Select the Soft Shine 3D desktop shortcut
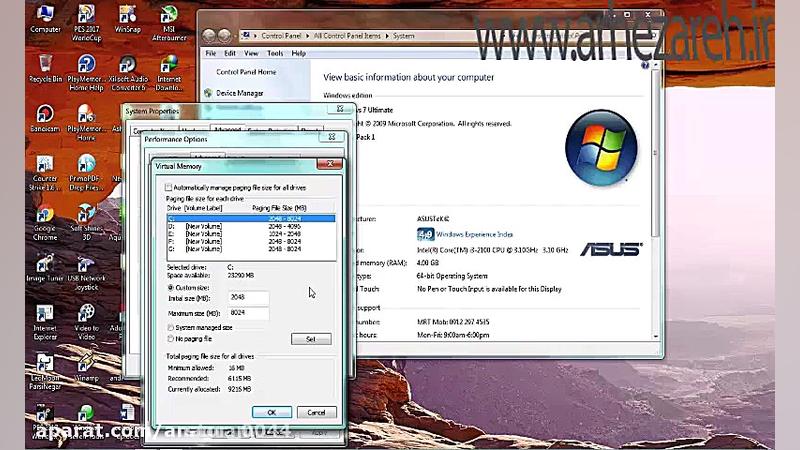 [86, 222]
